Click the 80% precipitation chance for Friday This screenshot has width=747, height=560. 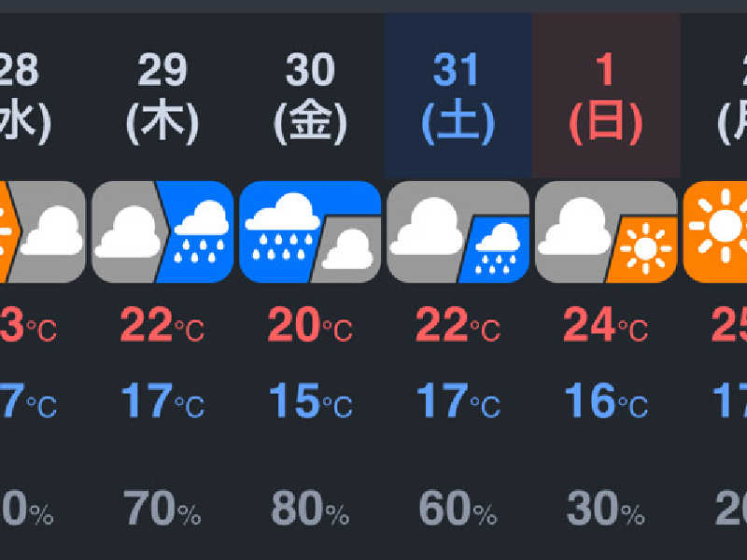310,508
